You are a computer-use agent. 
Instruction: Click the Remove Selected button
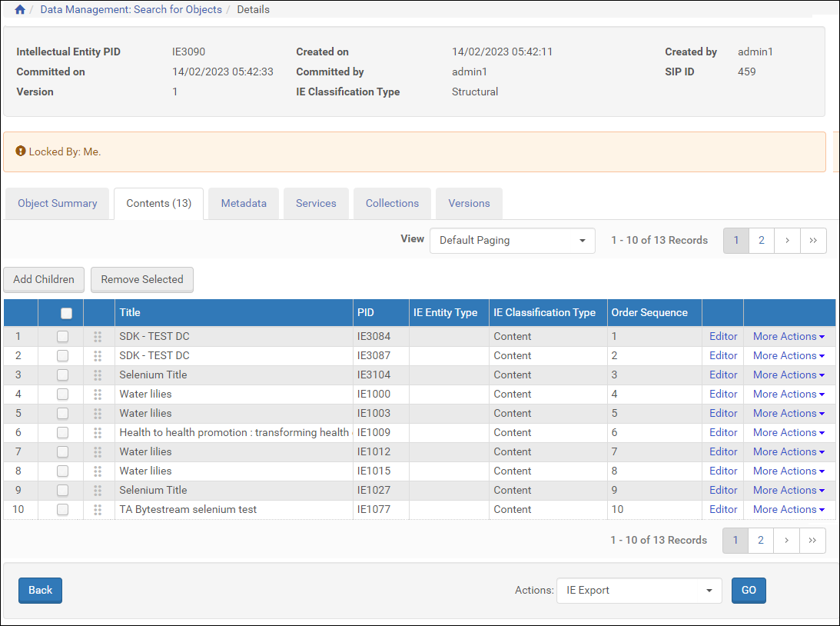[x=142, y=280]
